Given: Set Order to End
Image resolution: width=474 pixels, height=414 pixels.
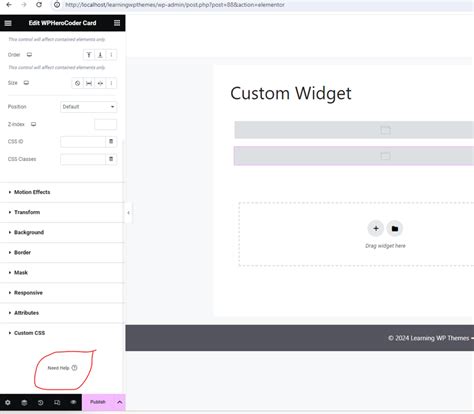Looking at the screenshot, I should coord(100,55).
